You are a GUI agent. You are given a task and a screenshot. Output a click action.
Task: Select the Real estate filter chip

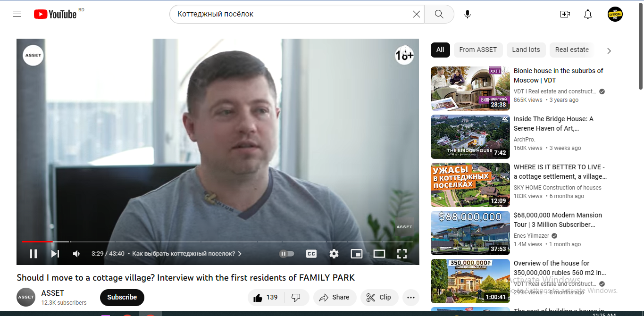(572, 50)
